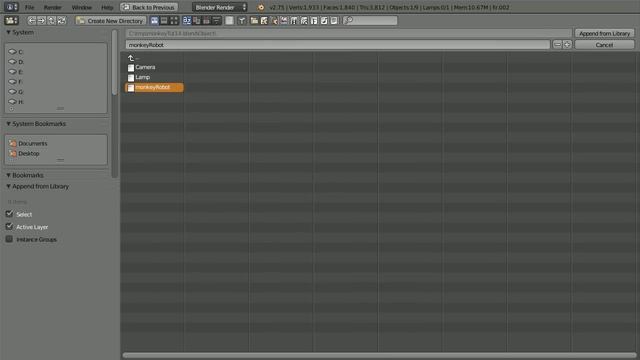Open the Blender Render engine dropdown

[220, 7]
